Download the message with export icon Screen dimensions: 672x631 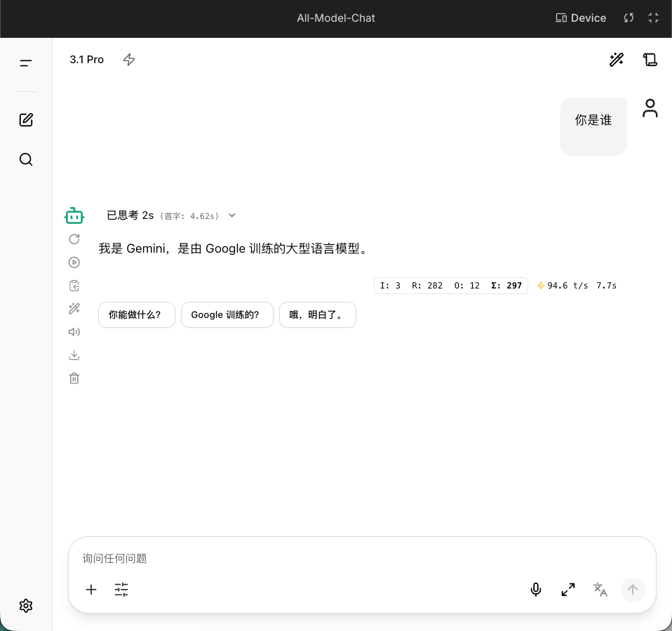(x=74, y=354)
